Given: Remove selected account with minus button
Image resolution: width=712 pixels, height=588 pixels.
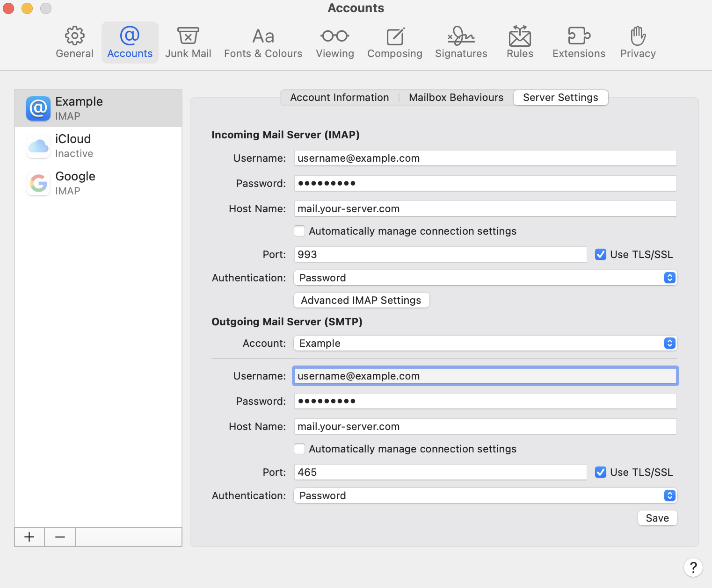Looking at the screenshot, I should click(x=60, y=537).
